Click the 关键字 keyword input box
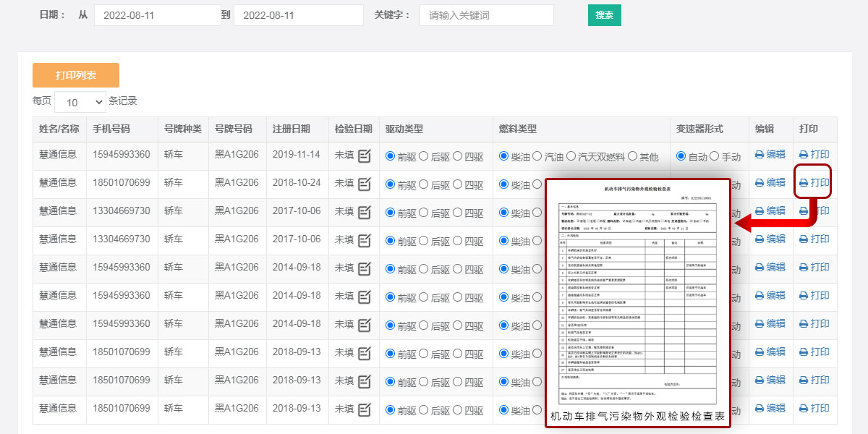Screen dimensions: 868x434 click(x=486, y=15)
